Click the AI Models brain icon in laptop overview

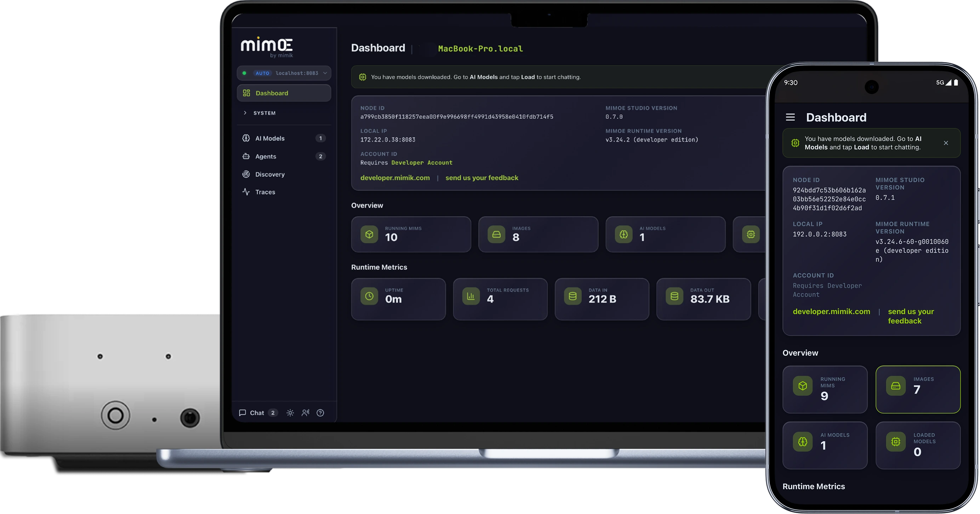coord(623,234)
